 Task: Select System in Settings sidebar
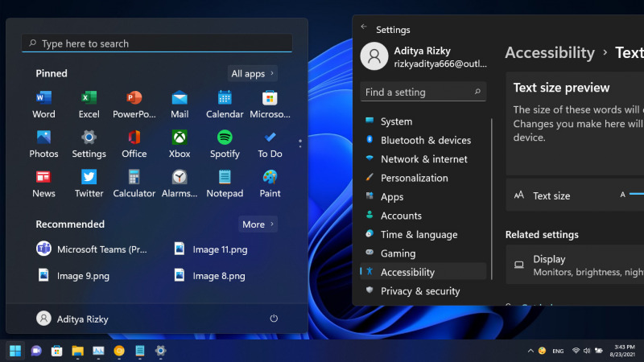423,121
